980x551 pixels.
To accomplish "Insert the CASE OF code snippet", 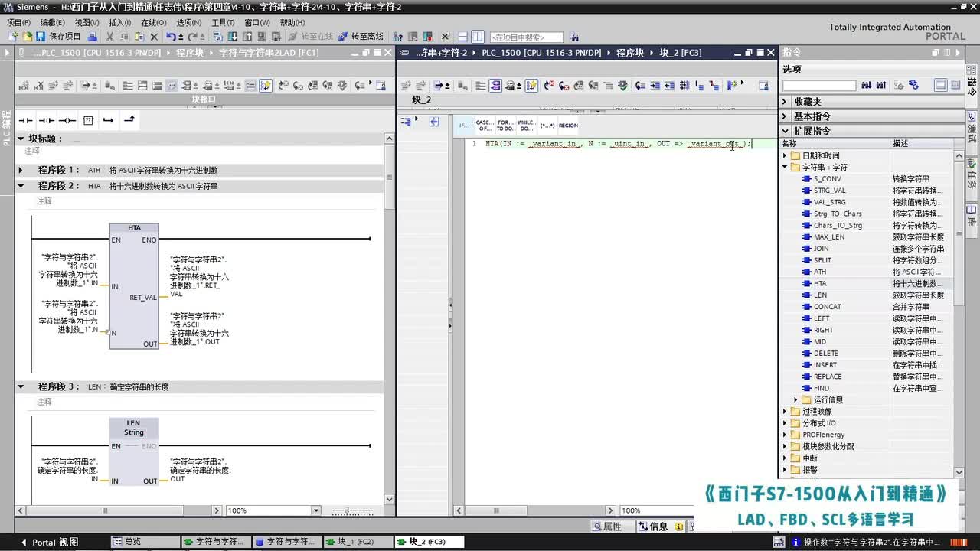I will click(x=484, y=126).
